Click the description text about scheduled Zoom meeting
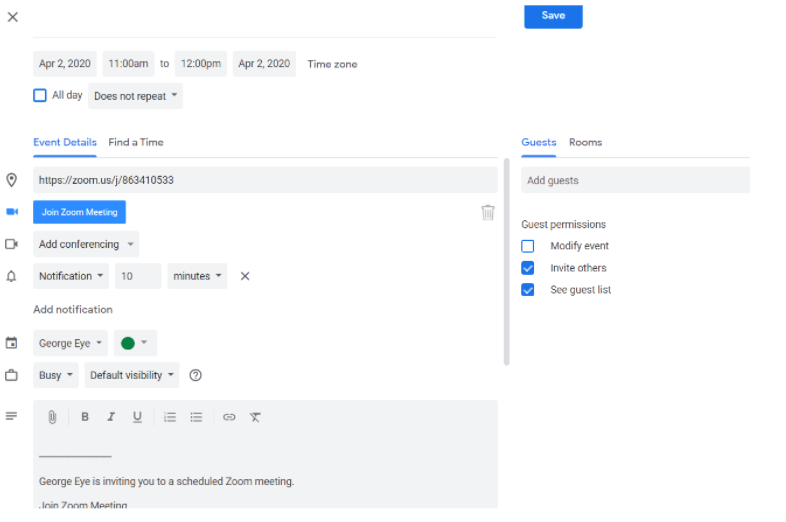 (x=166, y=481)
